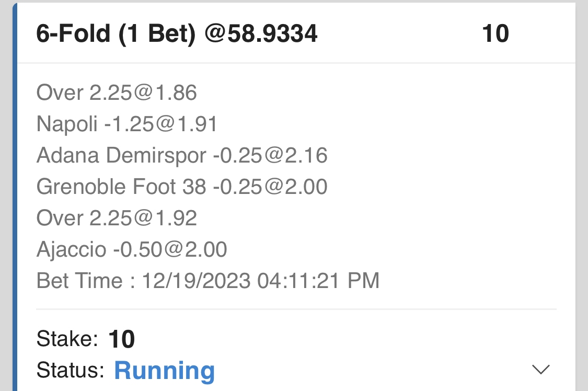Click the Status label
Screen dimensions: 588x391
coord(70,371)
